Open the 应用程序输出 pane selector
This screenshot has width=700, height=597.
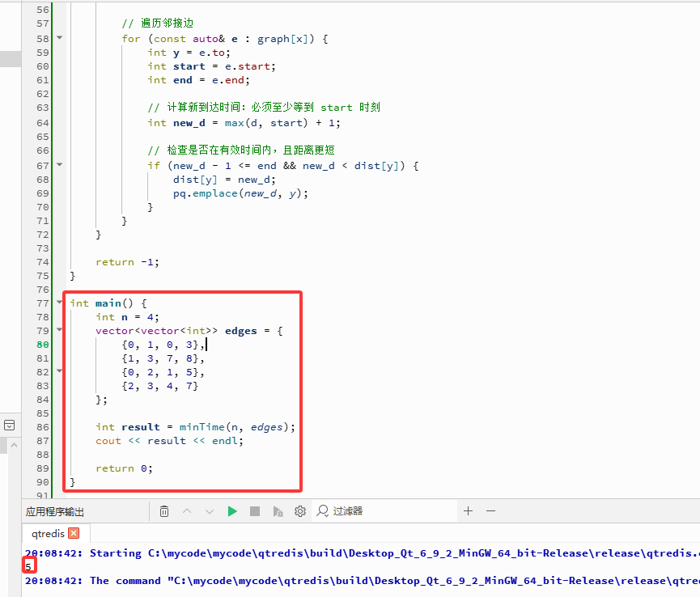coord(55,511)
